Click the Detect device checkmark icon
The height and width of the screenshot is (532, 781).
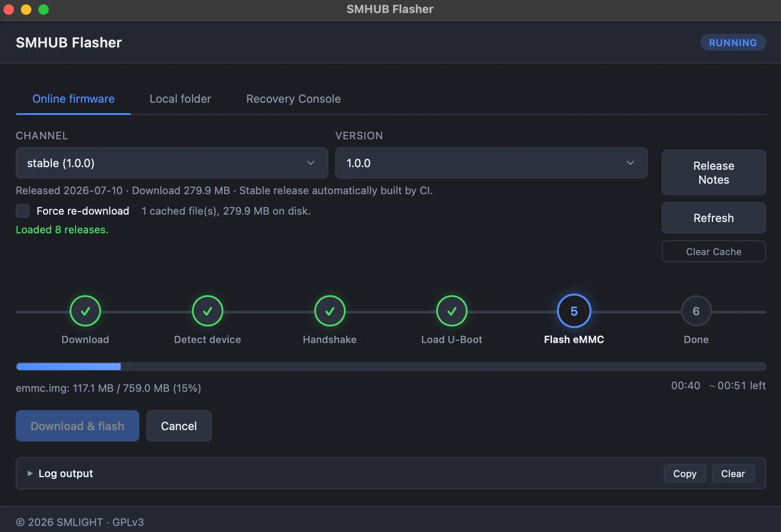pos(208,311)
